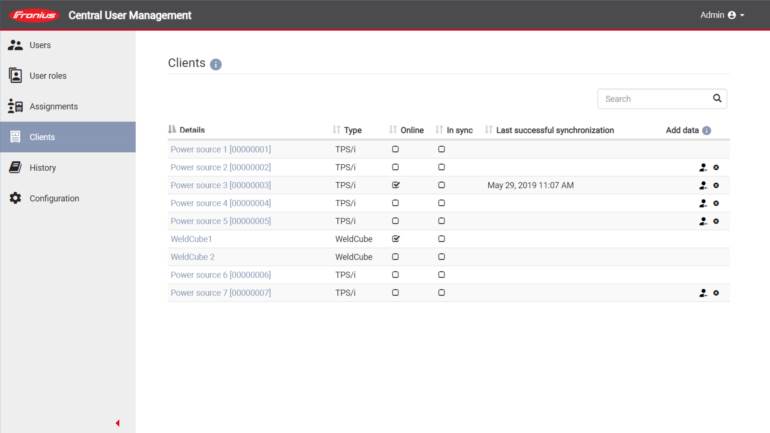This screenshot has width=770, height=433.
Task: Open WeldCube 2 client link
Action: click(192, 257)
